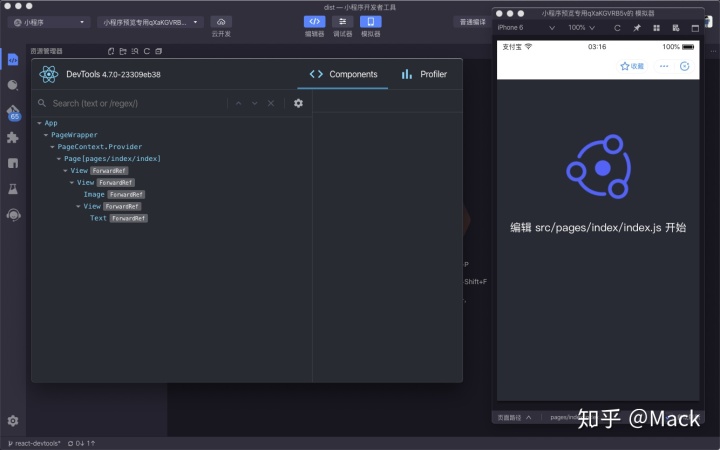
Task: Open the 小程序 project type dropdown
Action: point(49,22)
